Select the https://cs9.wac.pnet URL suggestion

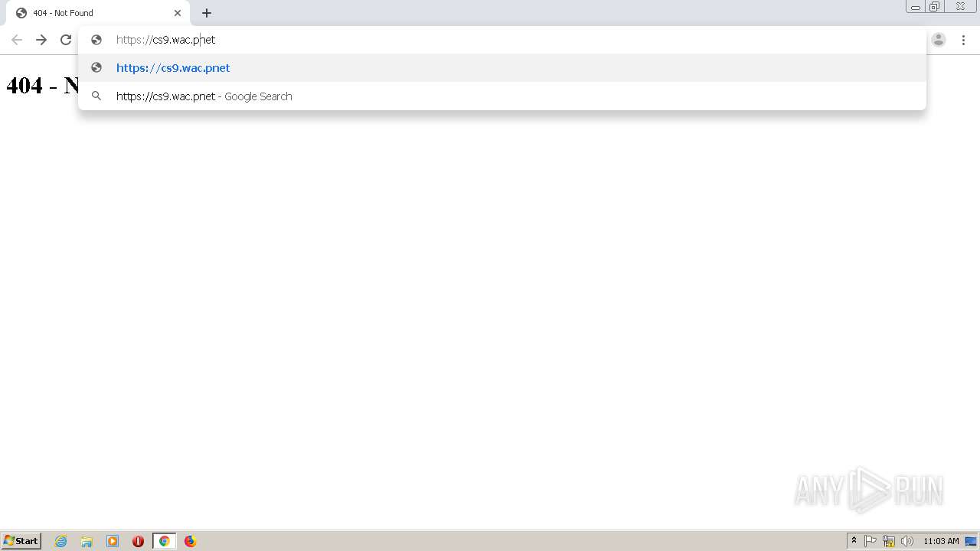click(502, 67)
